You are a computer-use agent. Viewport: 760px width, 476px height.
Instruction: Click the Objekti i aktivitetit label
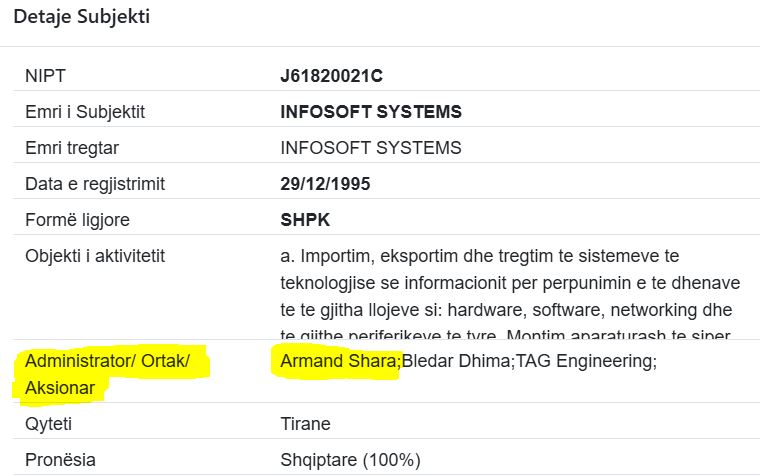(x=95, y=256)
